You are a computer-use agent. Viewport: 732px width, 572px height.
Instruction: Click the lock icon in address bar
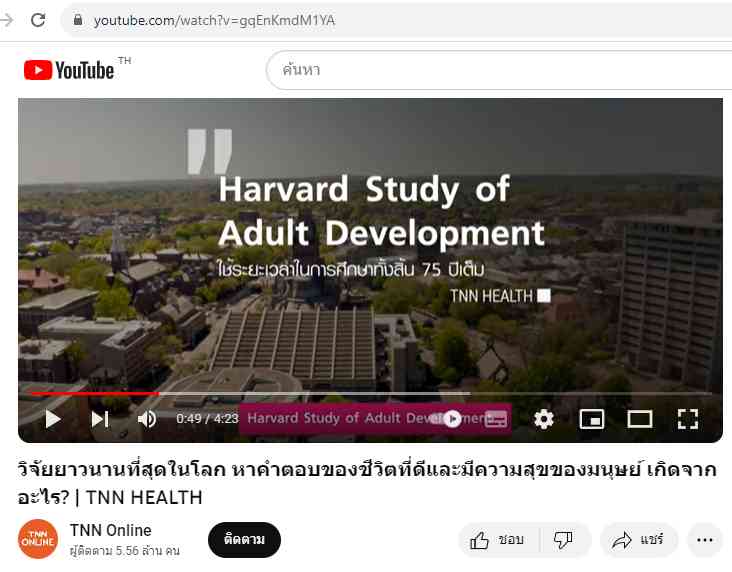[78, 20]
